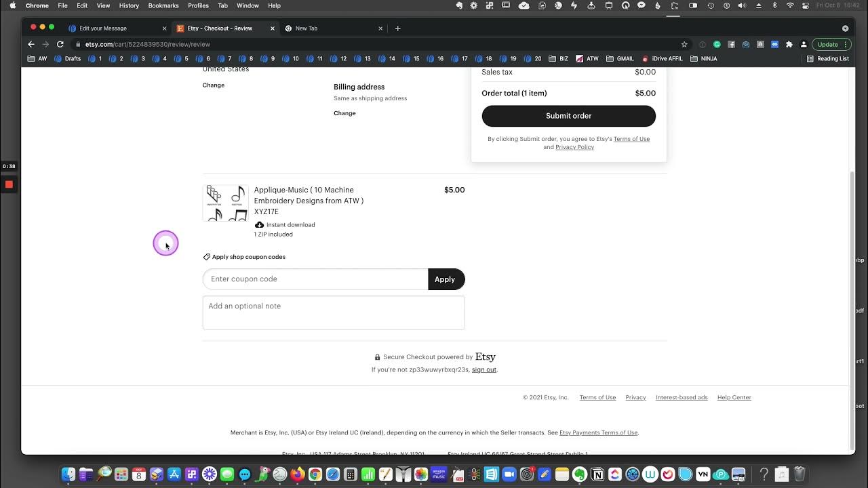868x488 pixels.
Task: Open the Grammarly extension icon
Action: (717, 44)
